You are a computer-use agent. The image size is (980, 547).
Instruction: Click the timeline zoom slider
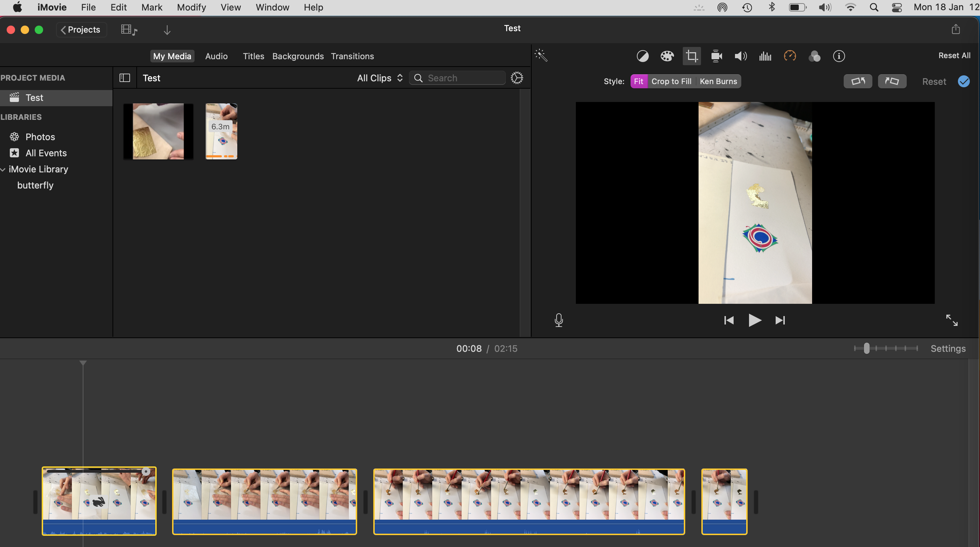(x=867, y=348)
